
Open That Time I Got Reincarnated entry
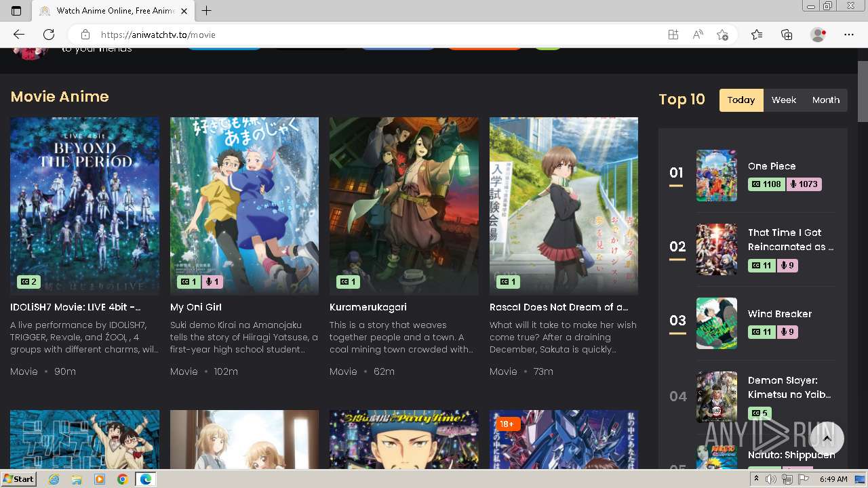(791, 239)
